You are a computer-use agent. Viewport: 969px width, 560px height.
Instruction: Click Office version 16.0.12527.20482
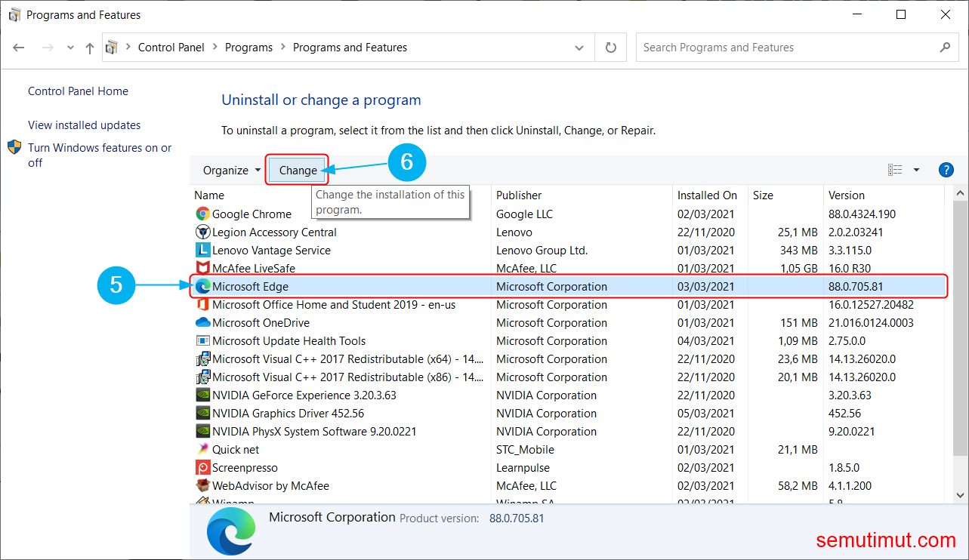point(871,305)
